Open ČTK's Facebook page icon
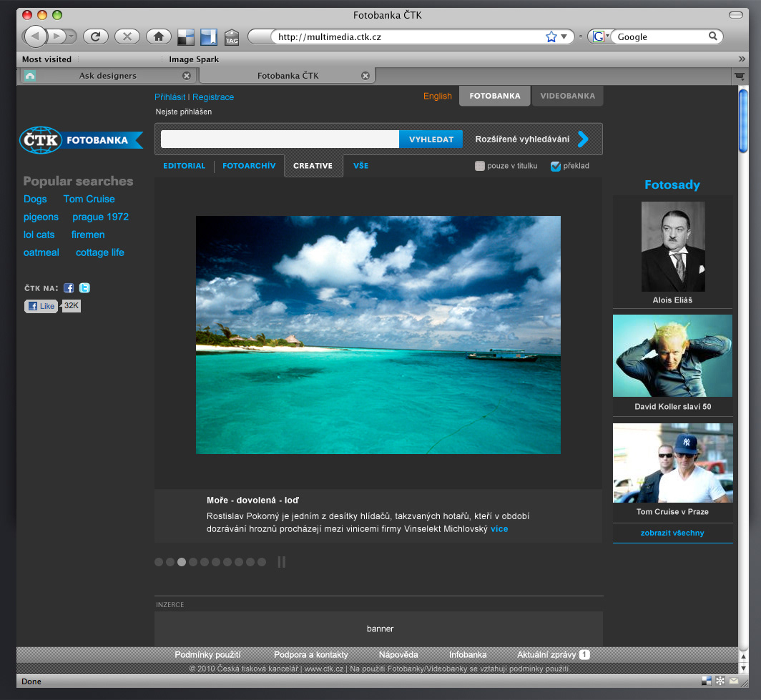The image size is (761, 700). tap(69, 288)
